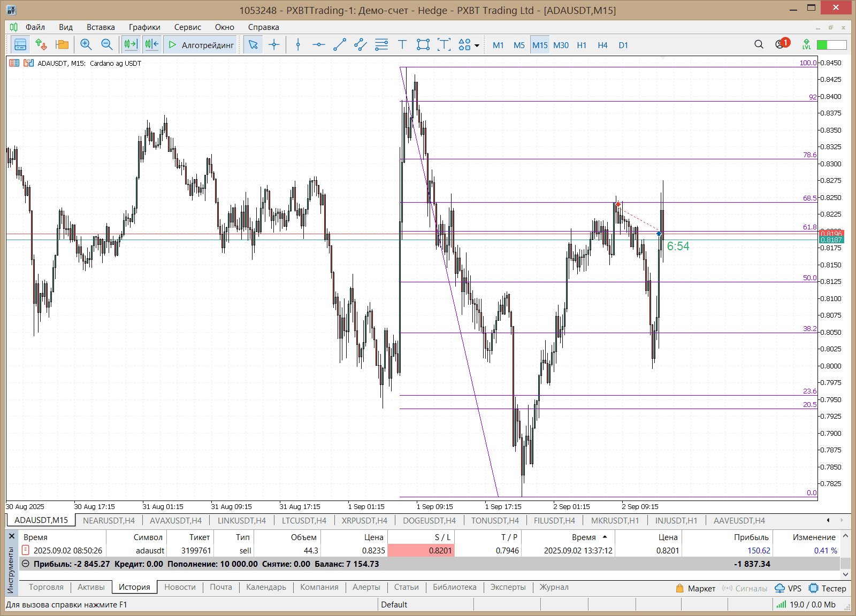Open the Графики menu

pyautogui.click(x=144, y=27)
